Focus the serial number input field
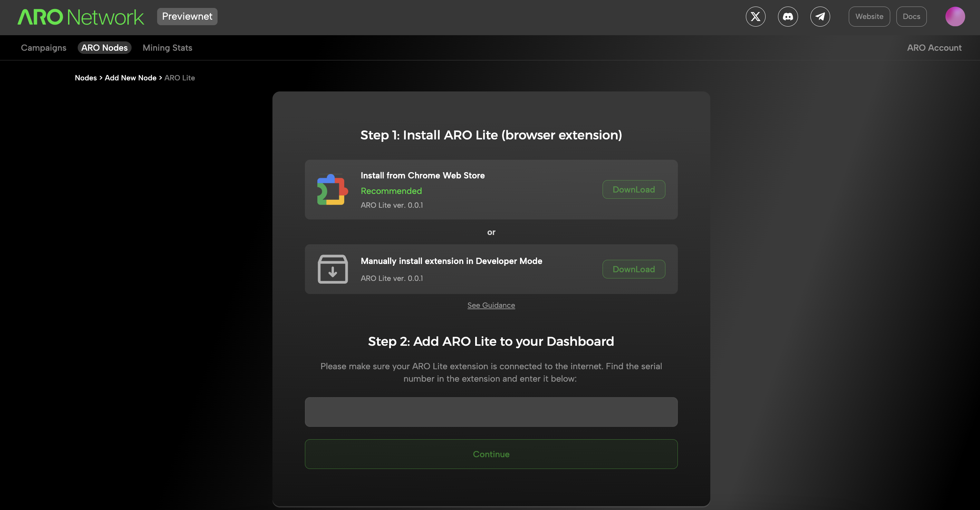The height and width of the screenshot is (510, 980). click(491, 412)
